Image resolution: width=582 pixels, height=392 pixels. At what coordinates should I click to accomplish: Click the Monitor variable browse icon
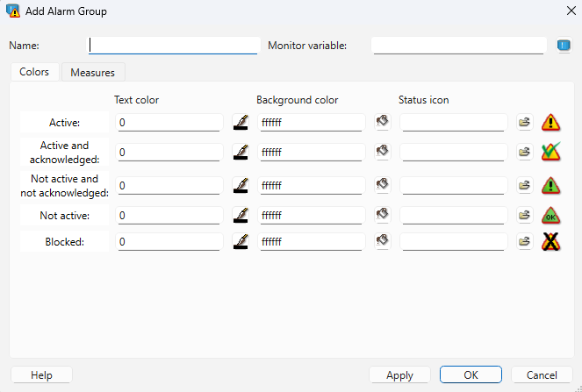[x=564, y=46]
